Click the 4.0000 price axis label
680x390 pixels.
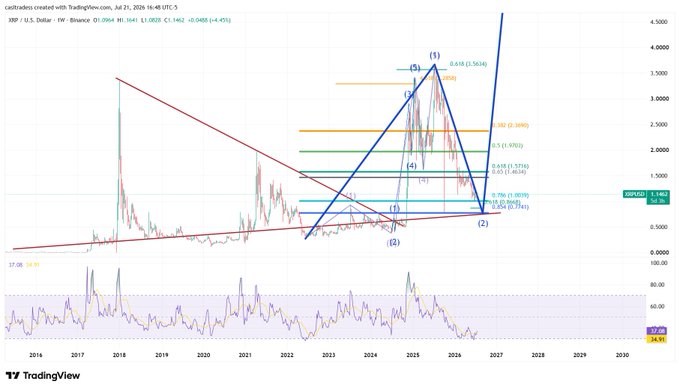coord(659,48)
